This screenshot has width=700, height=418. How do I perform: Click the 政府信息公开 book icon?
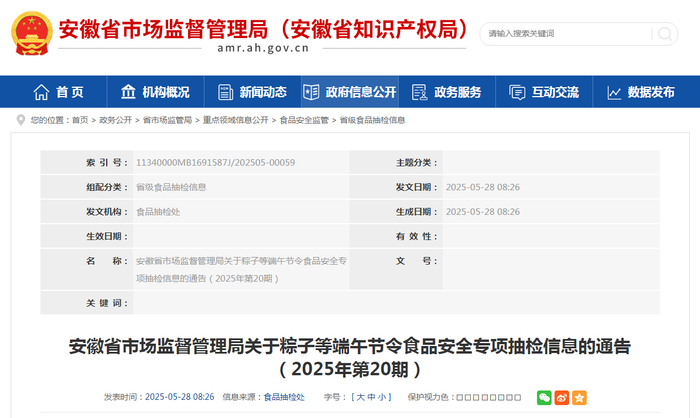tap(311, 92)
